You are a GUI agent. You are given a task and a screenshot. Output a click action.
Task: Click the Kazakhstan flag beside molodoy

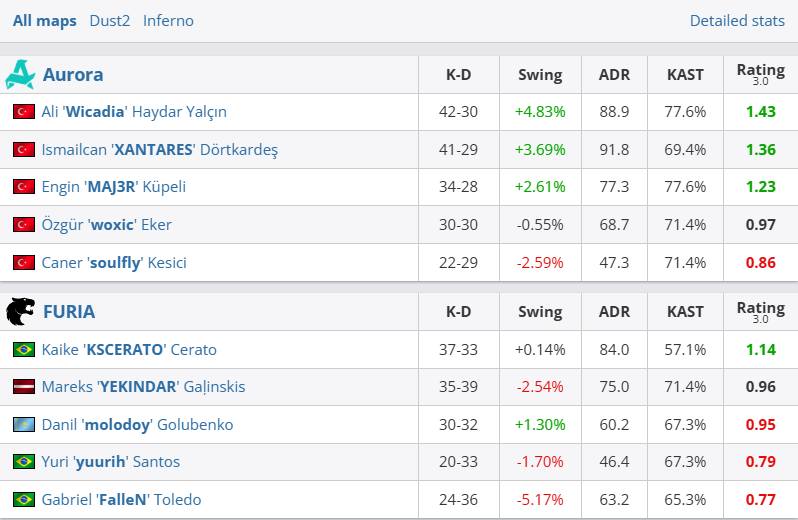[24, 425]
